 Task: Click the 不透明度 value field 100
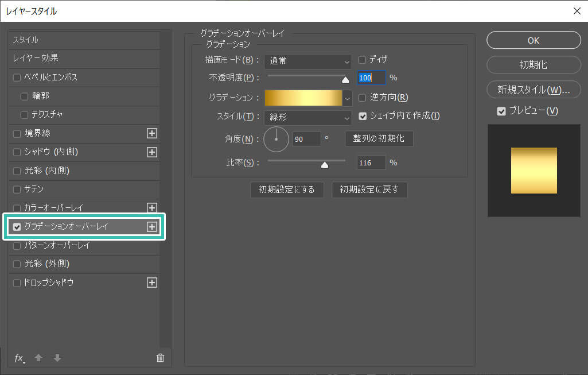tap(371, 78)
